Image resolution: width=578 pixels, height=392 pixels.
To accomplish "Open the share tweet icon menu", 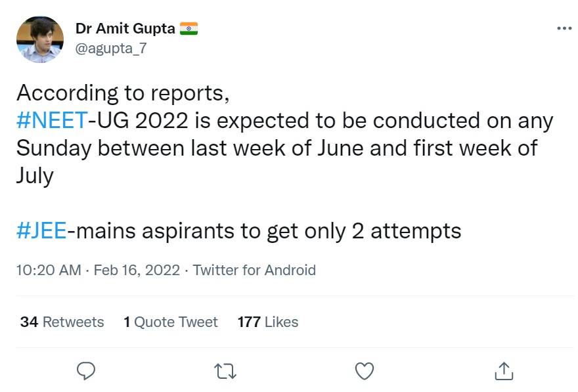I will (x=503, y=371).
